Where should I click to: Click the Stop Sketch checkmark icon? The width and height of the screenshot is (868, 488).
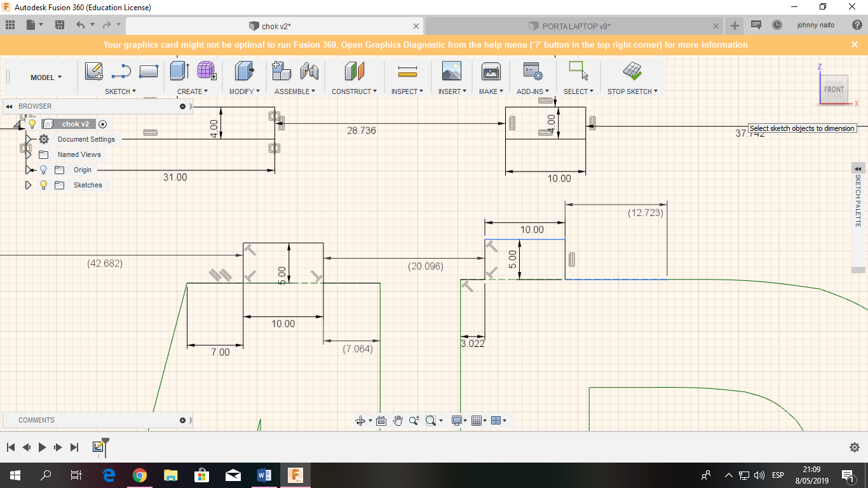(632, 71)
